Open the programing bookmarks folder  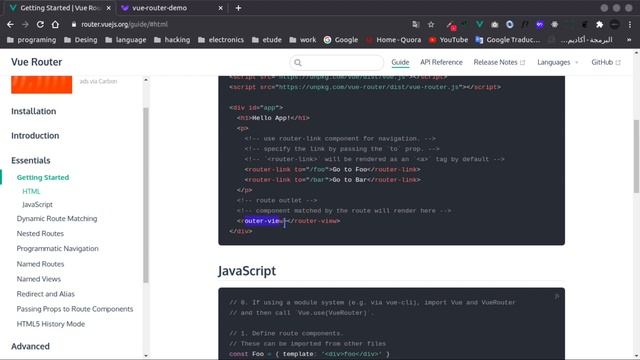pyautogui.click(x=31, y=40)
